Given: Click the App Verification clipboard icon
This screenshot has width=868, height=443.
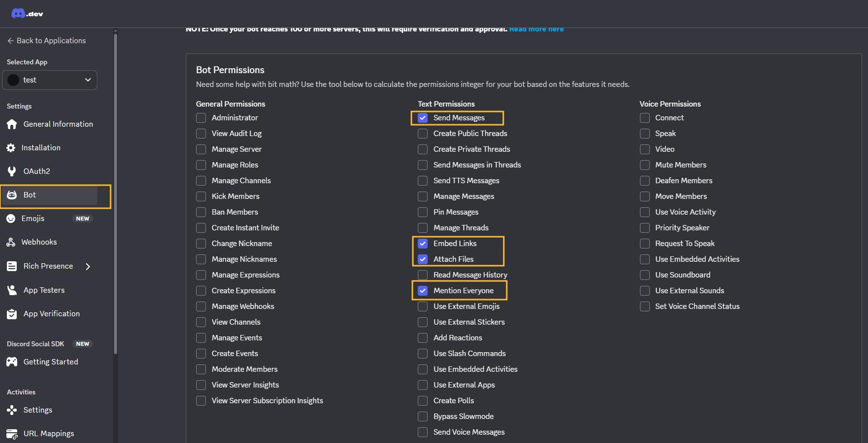Looking at the screenshot, I should [x=12, y=314].
